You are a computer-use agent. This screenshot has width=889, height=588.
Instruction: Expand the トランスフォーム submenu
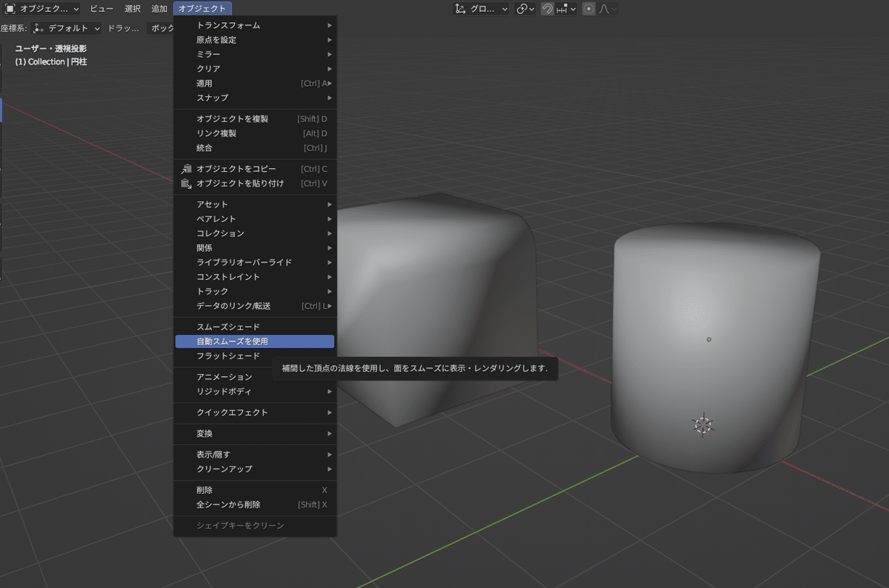(x=255, y=25)
